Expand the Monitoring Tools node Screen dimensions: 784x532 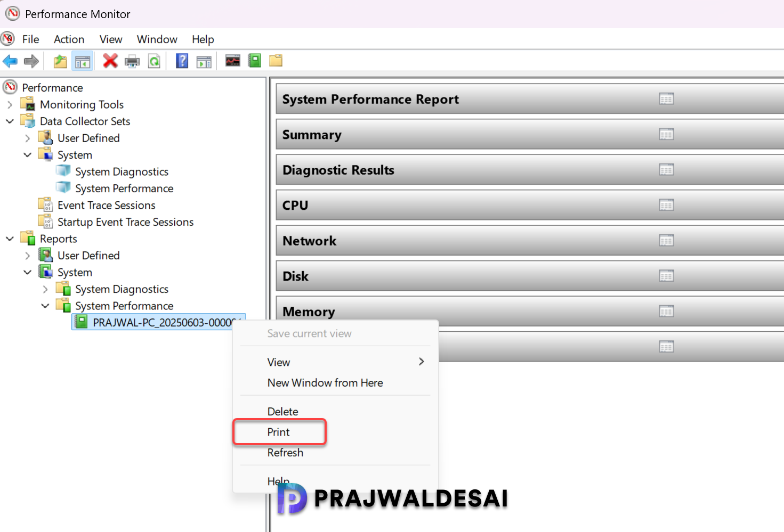click(10, 104)
